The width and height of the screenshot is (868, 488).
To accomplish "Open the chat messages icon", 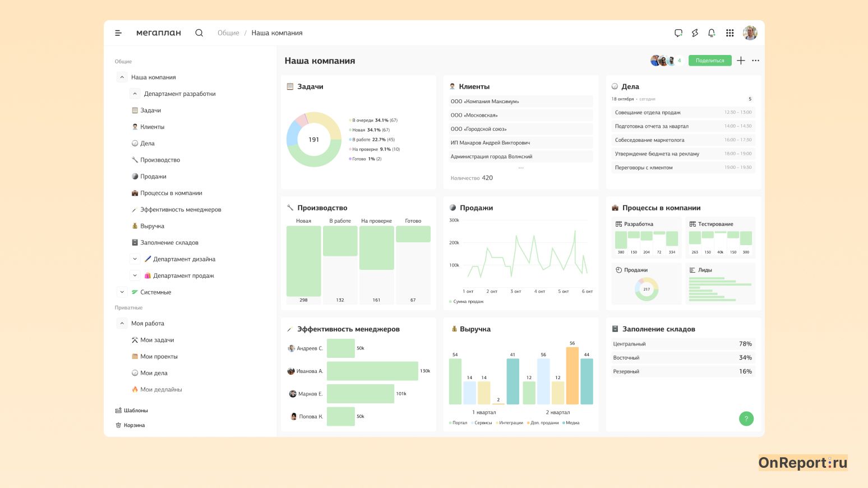I will pyautogui.click(x=678, y=33).
